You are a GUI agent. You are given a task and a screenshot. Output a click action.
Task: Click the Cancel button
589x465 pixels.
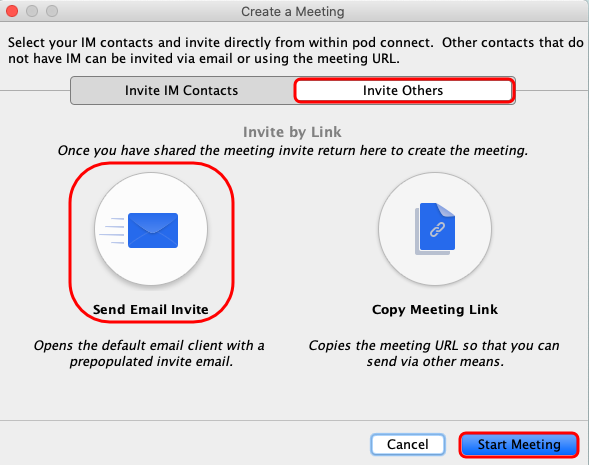tap(408, 445)
